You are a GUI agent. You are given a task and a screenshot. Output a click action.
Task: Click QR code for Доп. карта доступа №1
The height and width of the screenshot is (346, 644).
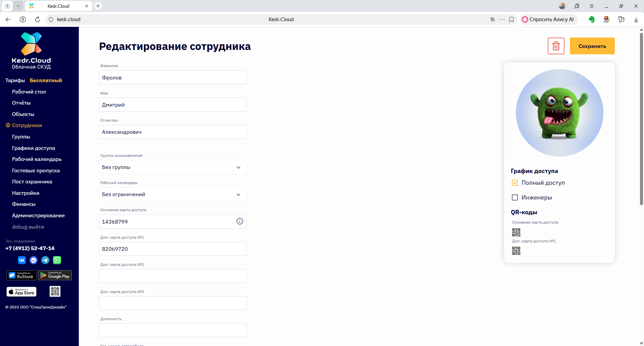pos(516,251)
